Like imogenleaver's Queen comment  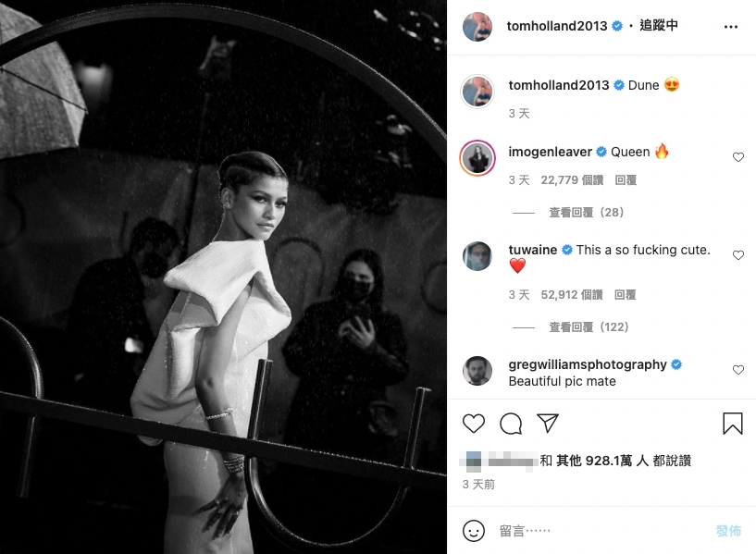pyautogui.click(x=738, y=157)
